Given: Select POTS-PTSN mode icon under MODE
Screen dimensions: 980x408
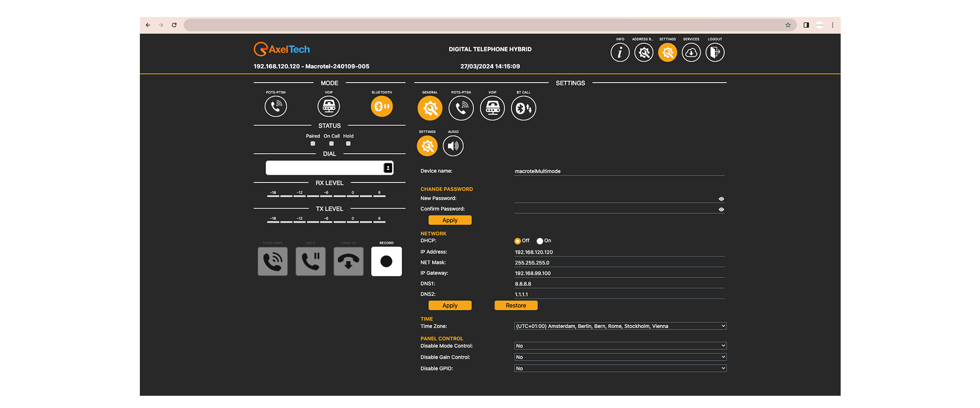Looking at the screenshot, I should click(276, 107).
